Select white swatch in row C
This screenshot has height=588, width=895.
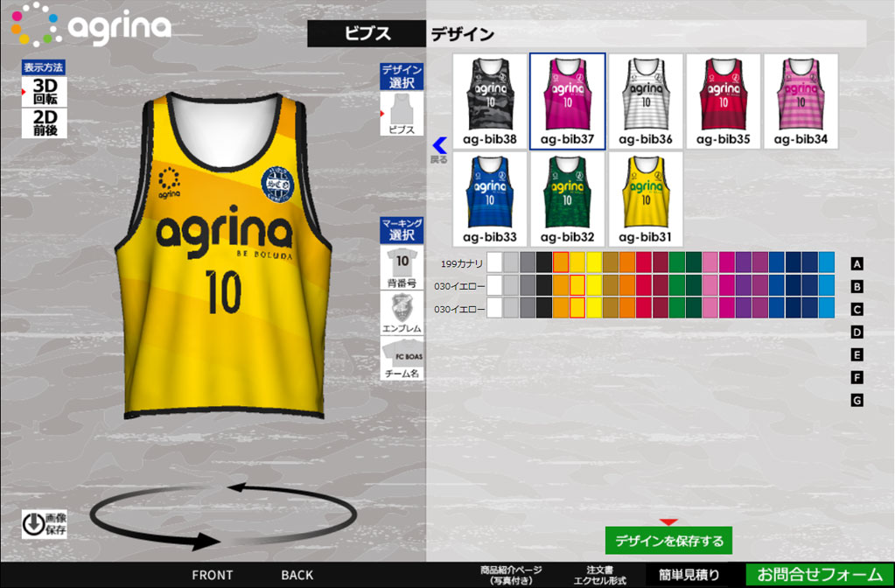[x=495, y=308]
